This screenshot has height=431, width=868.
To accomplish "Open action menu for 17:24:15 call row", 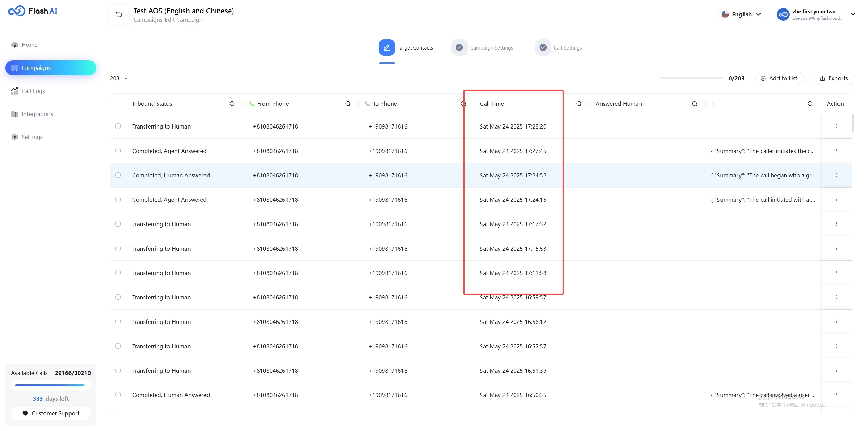I will point(837,199).
